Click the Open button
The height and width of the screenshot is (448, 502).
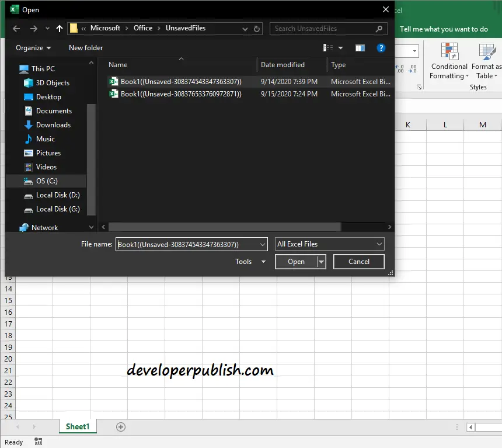(x=296, y=262)
